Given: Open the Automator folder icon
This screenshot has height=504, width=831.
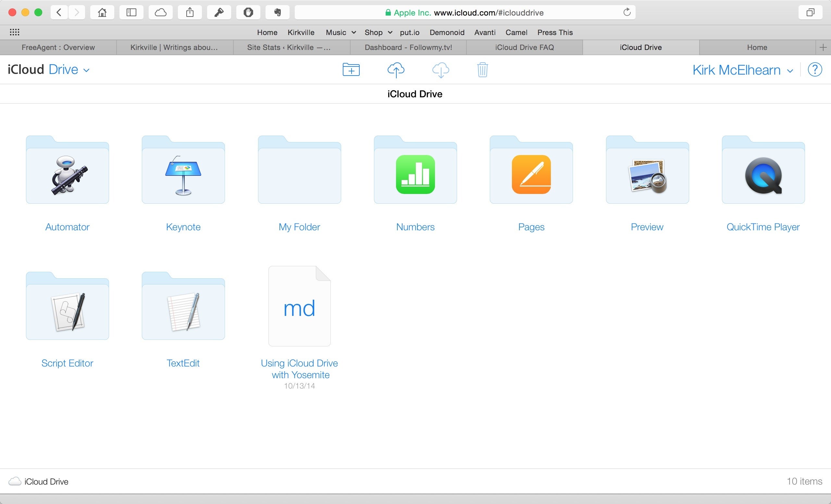Looking at the screenshot, I should pyautogui.click(x=68, y=170).
